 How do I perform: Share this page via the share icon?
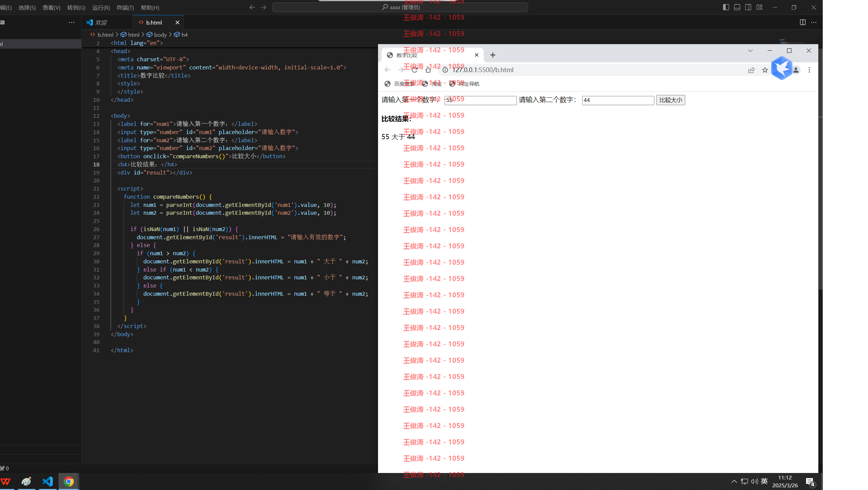click(x=751, y=70)
